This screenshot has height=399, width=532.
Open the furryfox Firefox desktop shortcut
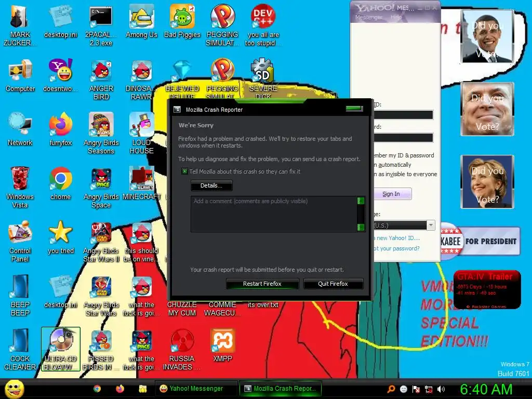60,129
